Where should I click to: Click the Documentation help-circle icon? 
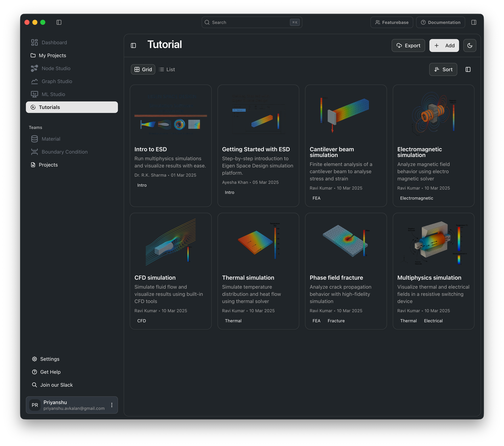click(423, 22)
